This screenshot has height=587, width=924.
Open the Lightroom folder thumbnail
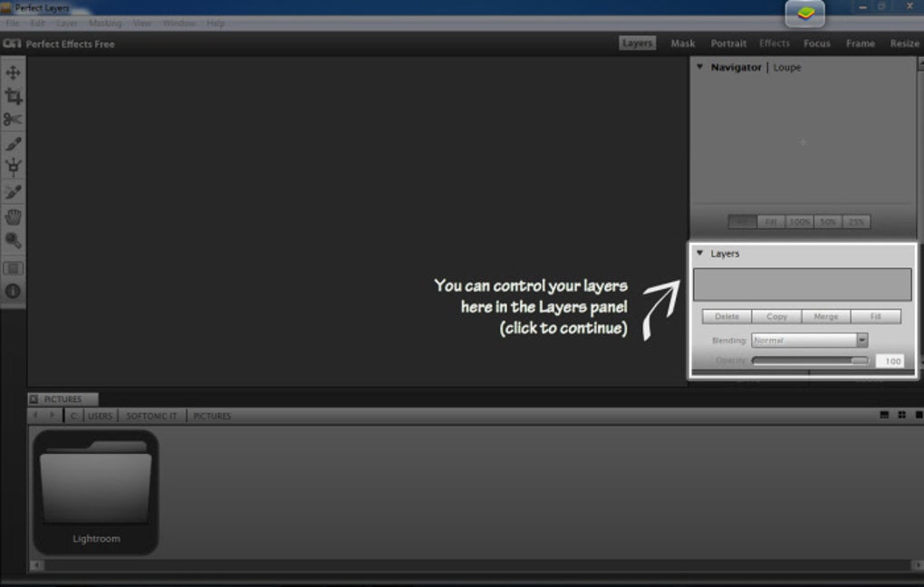coord(95,492)
